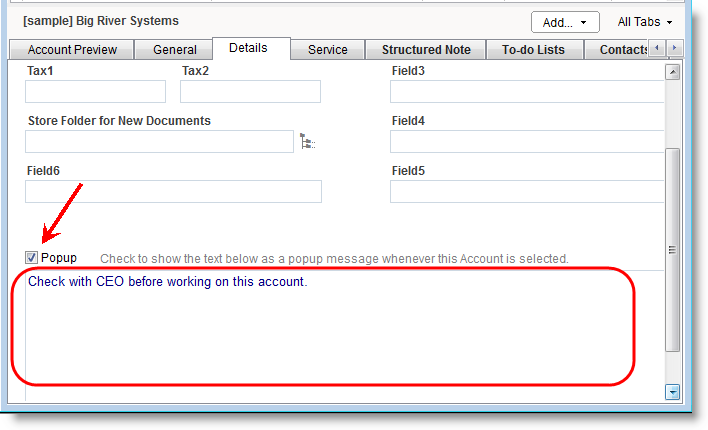This screenshot has height=430, width=708.
Task: Open the General tab
Action: [x=175, y=50]
